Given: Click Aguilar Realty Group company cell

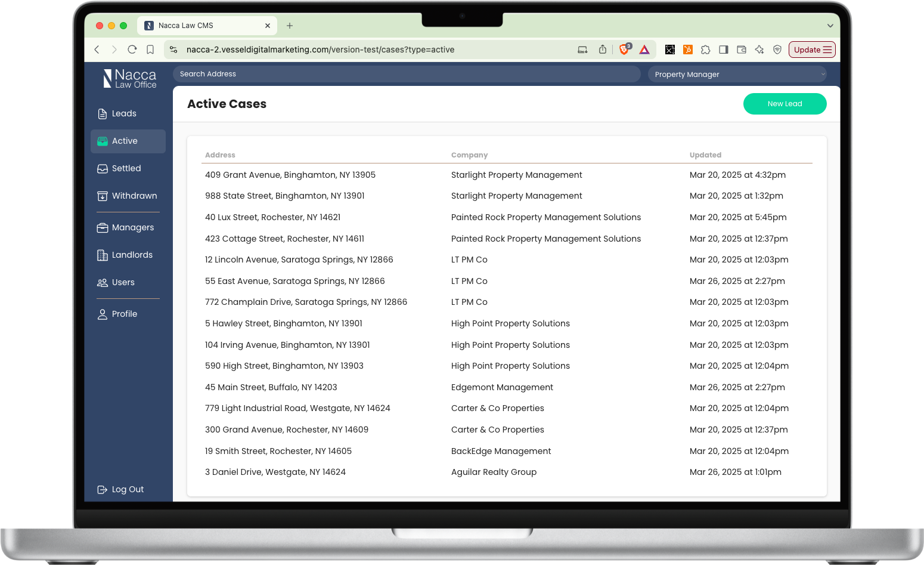Looking at the screenshot, I should 494,472.
